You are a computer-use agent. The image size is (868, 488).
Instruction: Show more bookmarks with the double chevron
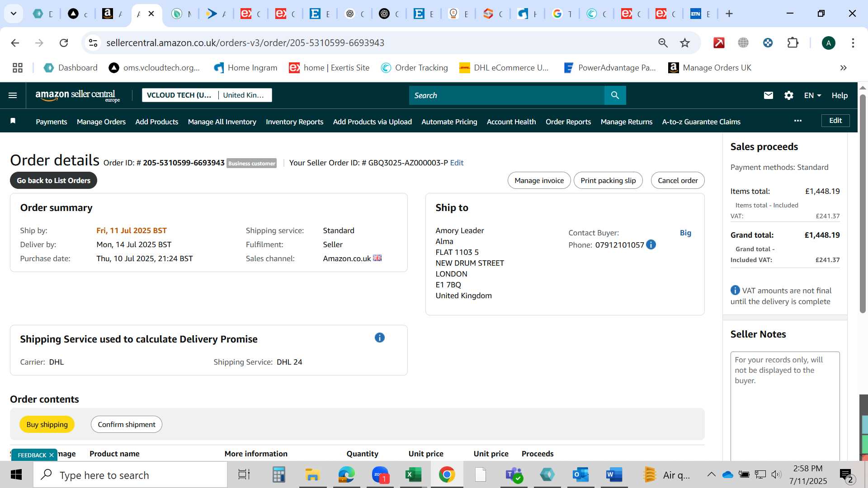click(x=843, y=68)
